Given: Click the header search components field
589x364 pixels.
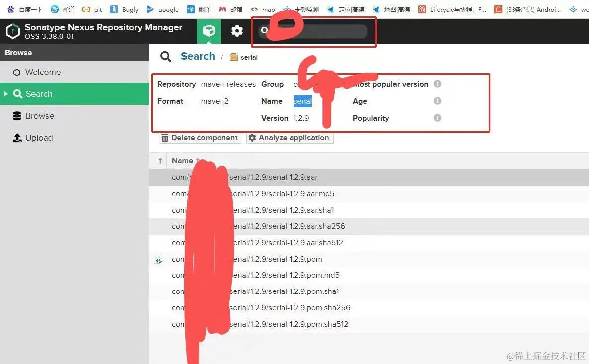Looking at the screenshot, I should click(x=312, y=31).
